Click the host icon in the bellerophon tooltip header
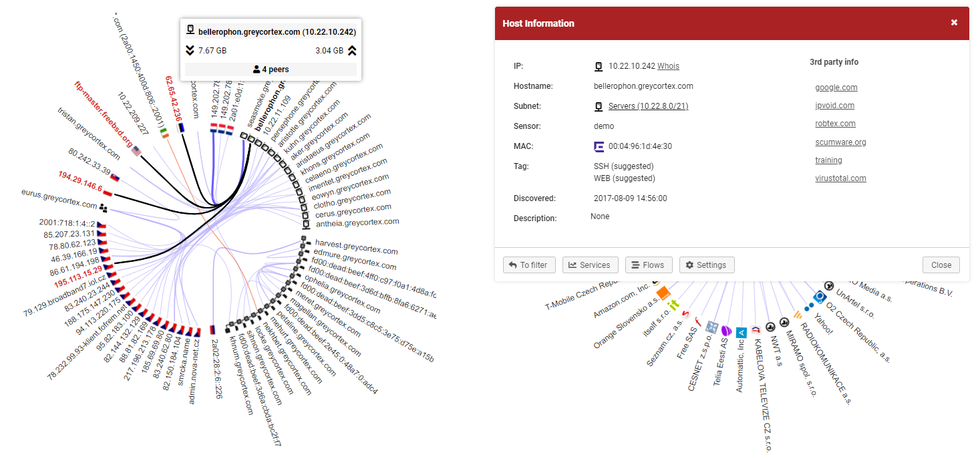Viewport: 980px width, 459px height. [x=191, y=29]
